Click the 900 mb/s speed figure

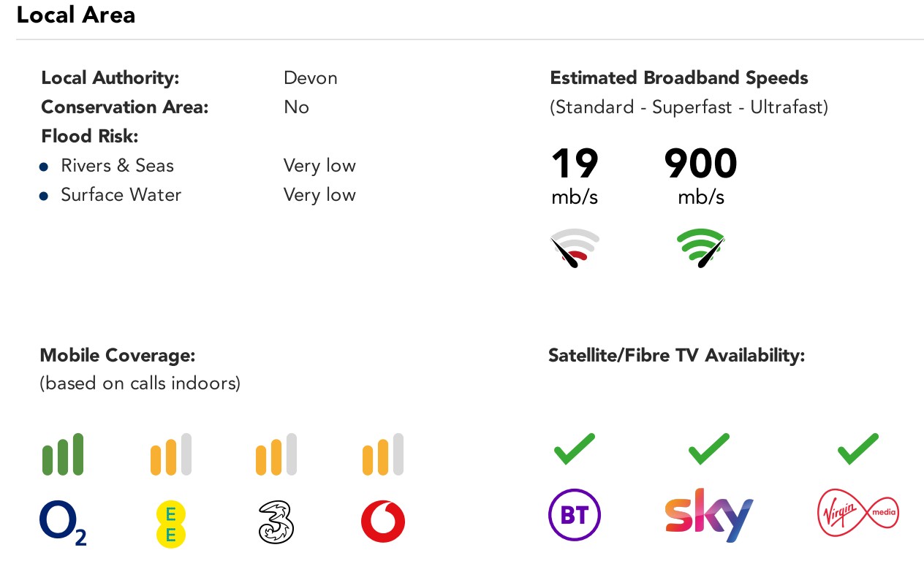point(700,164)
